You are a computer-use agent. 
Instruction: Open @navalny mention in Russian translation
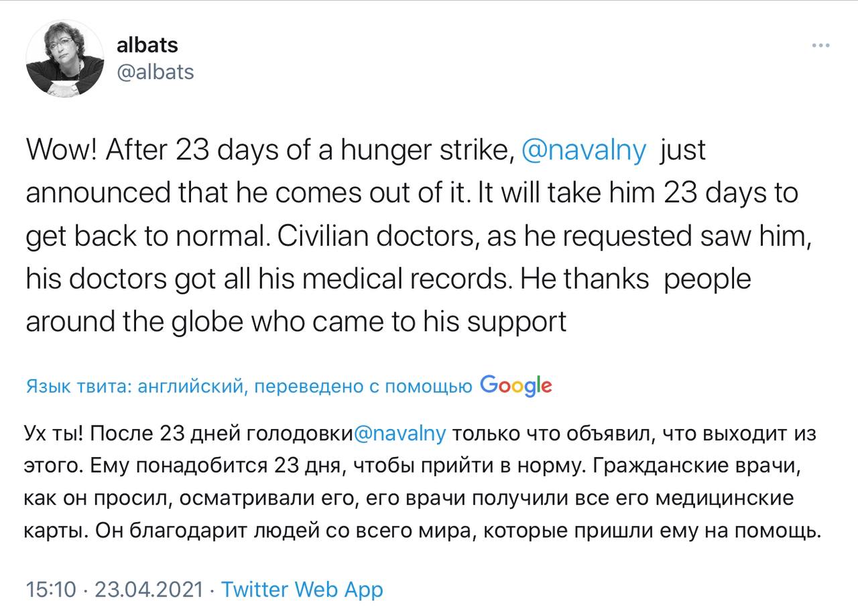pos(399,434)
